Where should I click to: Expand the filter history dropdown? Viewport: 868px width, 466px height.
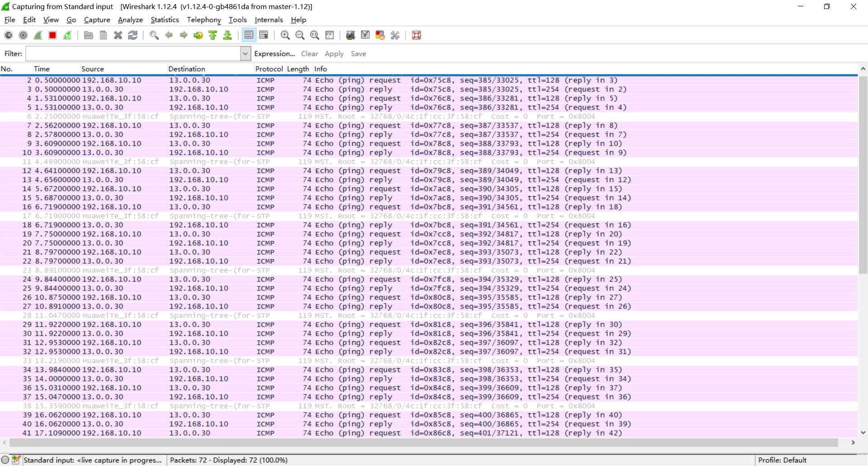coord(245,54)
